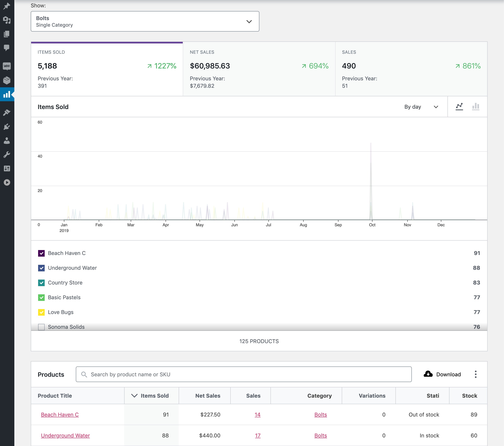Uncheck the Beach Haven C legend checkbox
The width and height of the screenshot is (504, 446).
point(41,253)
